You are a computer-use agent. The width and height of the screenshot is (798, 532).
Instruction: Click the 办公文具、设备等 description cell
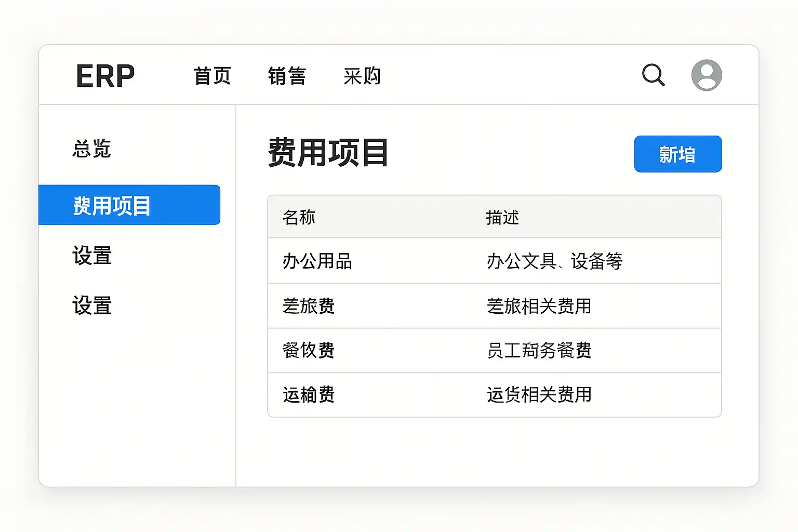554,261
